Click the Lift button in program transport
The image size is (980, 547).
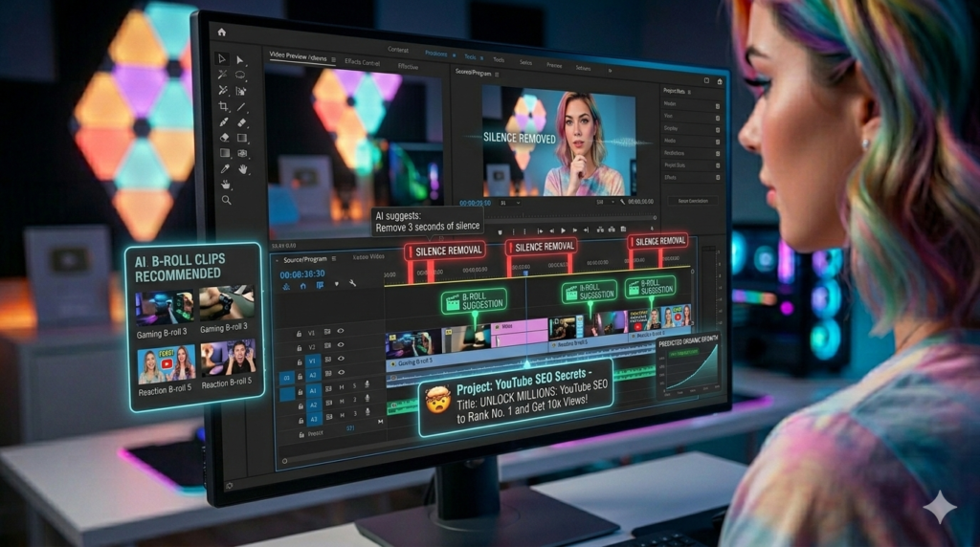601,230
